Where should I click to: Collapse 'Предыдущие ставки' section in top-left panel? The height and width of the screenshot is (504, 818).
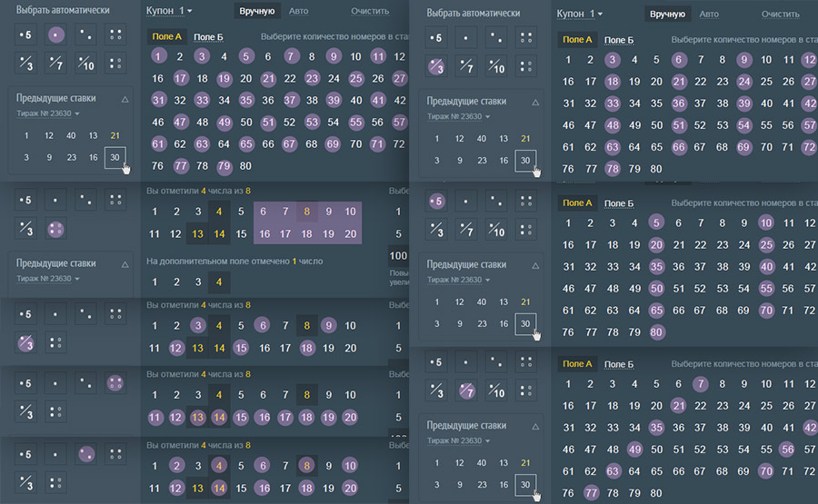(125, 99)
